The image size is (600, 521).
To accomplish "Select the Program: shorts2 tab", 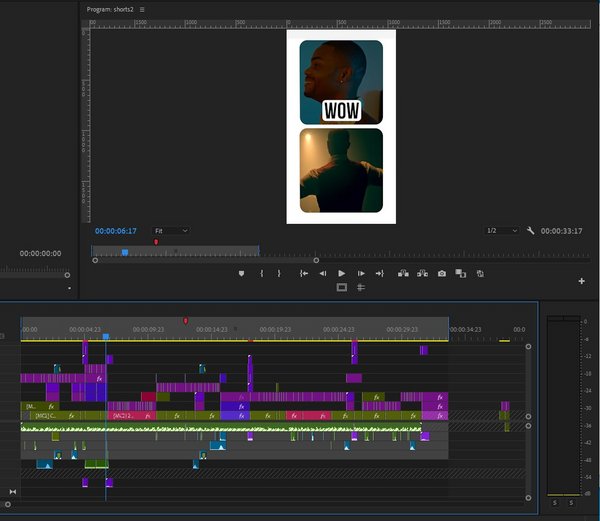I will 110,10.
